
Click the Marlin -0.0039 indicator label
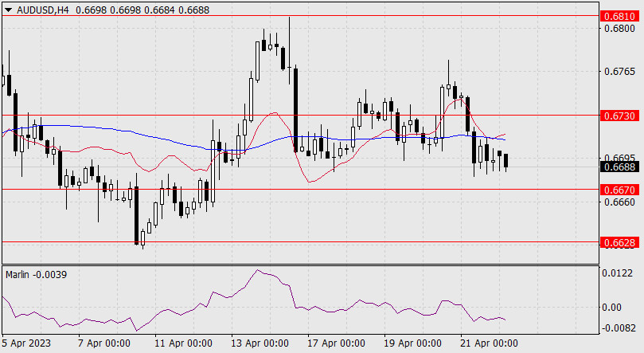36,274
